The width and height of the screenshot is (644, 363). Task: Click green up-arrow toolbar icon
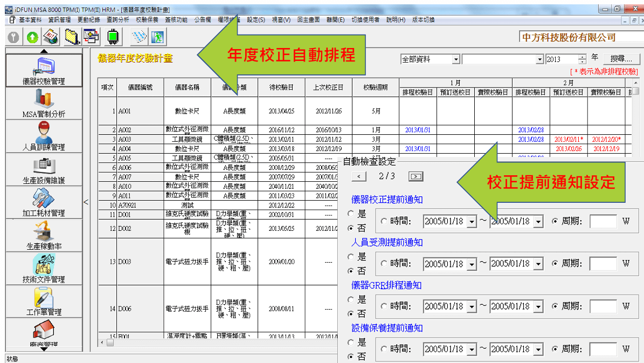pos(32,37)
